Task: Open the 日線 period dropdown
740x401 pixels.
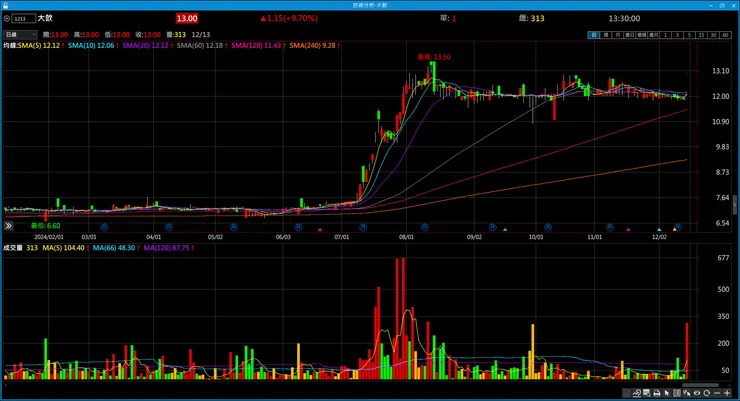Action: coord(20,34)
